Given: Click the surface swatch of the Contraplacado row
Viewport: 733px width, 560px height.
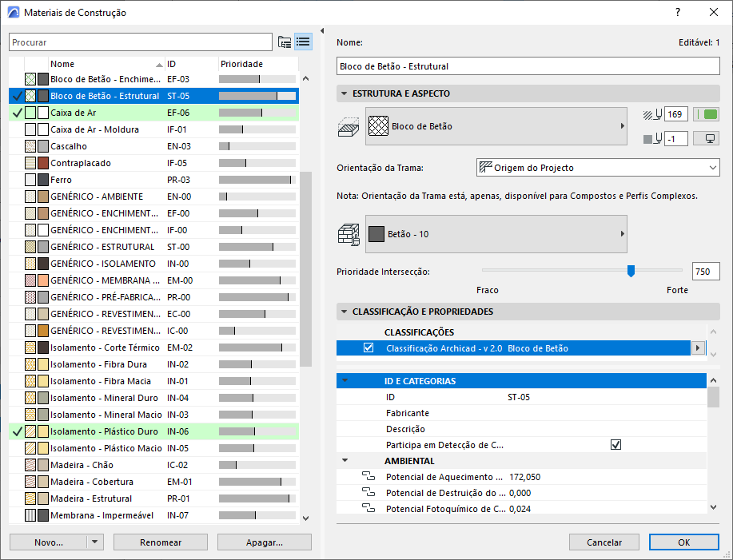Looking at the screenshot, I should pyautogui.click(x=43, y=163).
